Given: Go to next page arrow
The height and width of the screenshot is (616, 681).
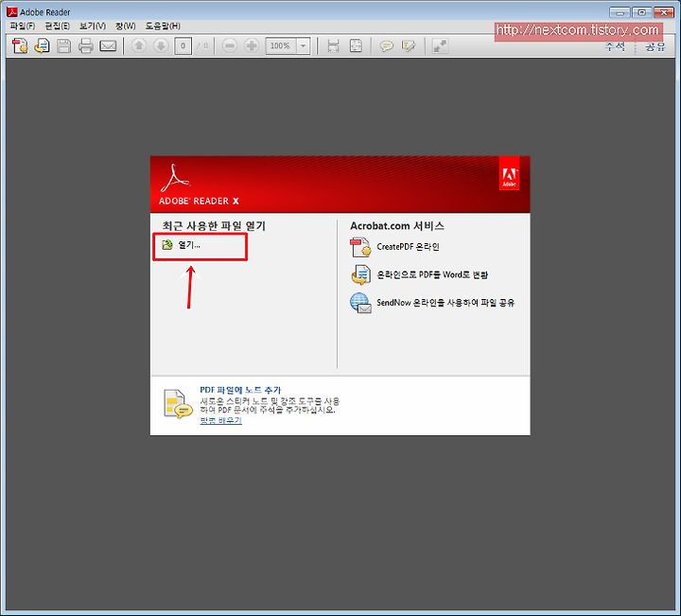Looking at the screenshot, I should 161,45.
